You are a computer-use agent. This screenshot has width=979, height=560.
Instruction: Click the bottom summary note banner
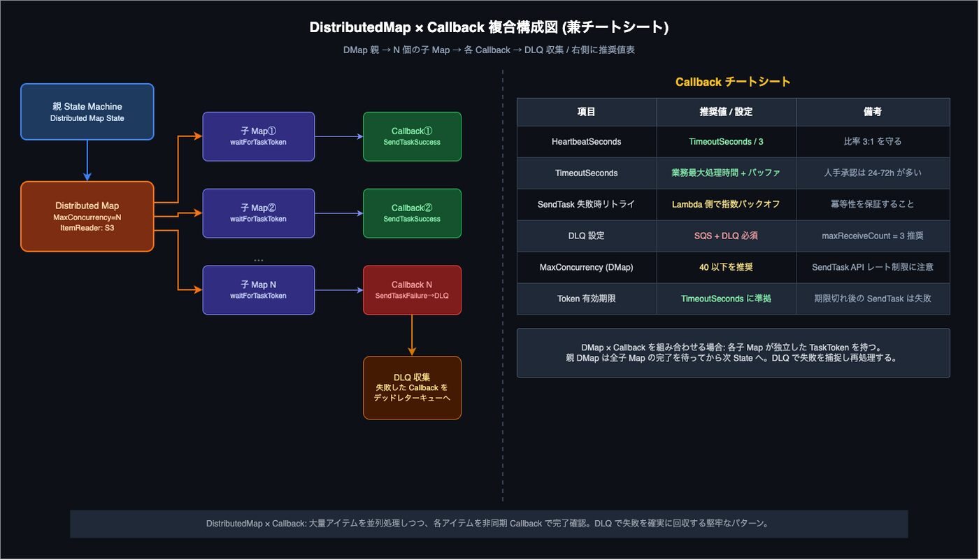489,524
